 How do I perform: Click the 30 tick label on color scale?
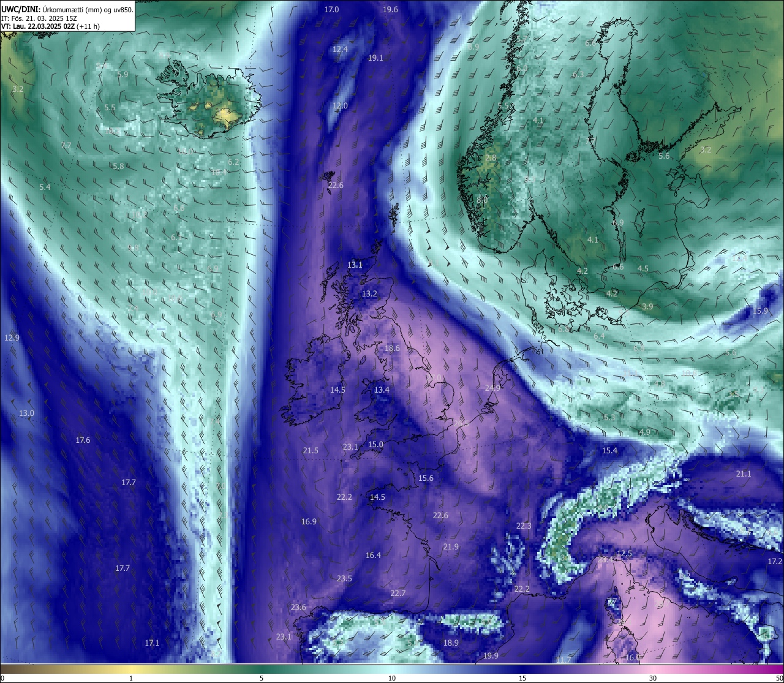click(x=653, y=678)
